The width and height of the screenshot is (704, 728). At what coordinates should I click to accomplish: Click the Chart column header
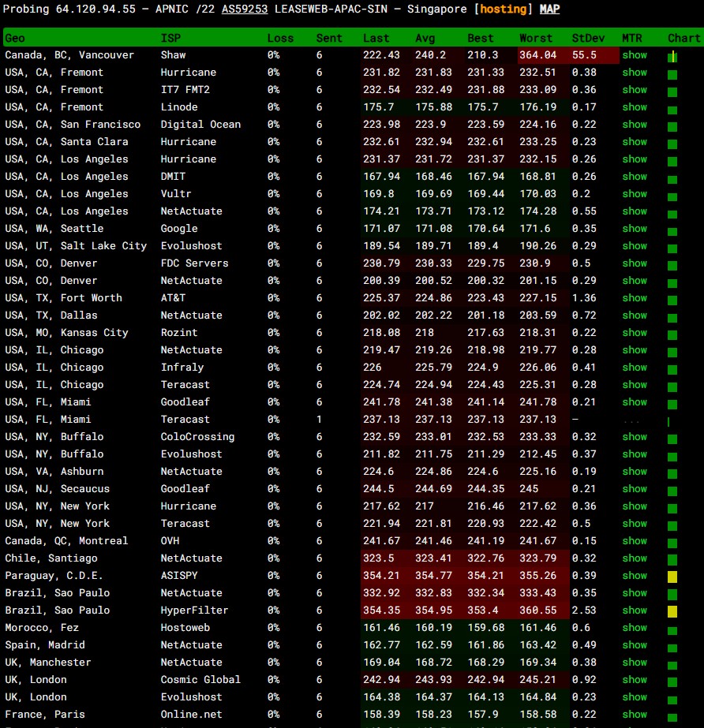click(x=683, y=38)
